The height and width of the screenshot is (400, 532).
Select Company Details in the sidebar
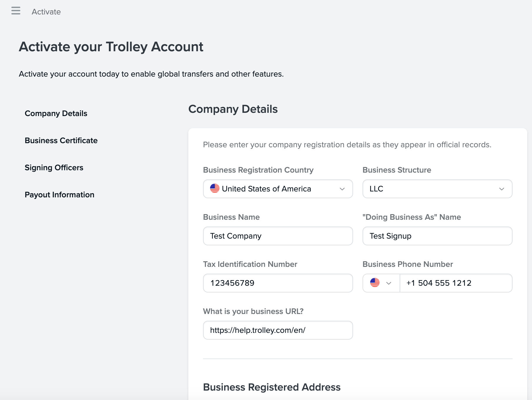pos(56,113)
